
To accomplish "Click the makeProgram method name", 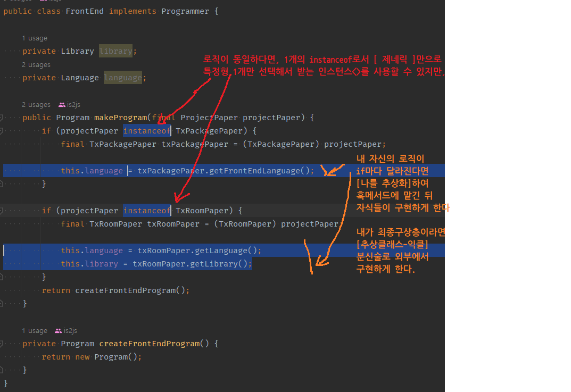I will coord(121,118).
